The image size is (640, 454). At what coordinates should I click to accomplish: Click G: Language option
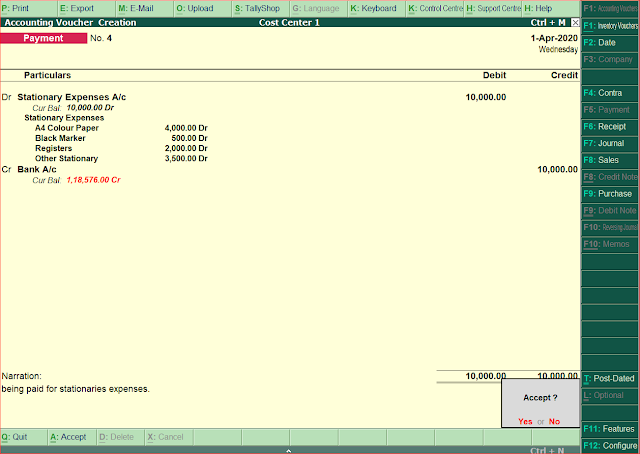[x=319, y=8]
